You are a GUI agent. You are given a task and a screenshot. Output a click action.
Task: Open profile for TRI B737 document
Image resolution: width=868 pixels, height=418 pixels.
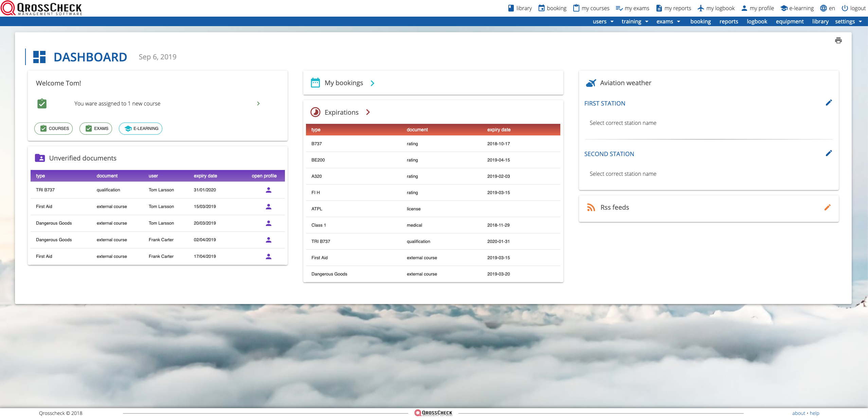[269, 190]
